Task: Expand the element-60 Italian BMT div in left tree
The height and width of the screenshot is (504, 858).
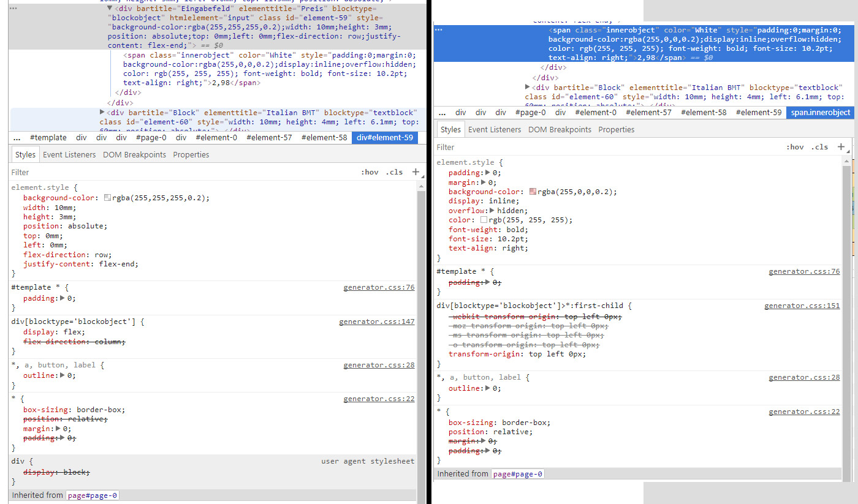Action: (102, 112)
